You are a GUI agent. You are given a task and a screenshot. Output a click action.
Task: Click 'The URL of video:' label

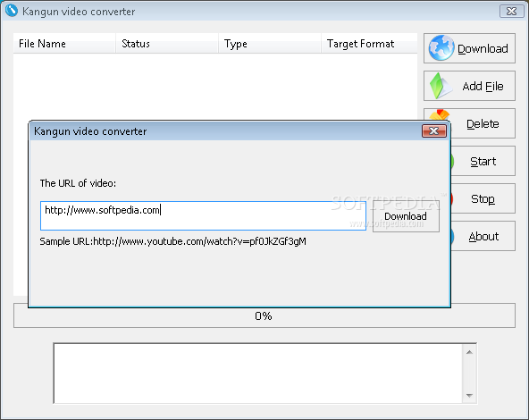point(78,183)
